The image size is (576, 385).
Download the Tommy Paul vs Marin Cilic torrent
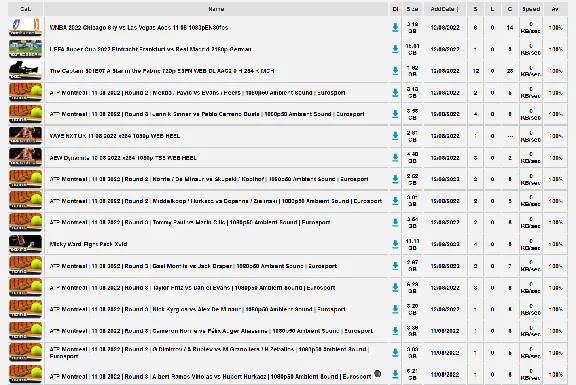point(395,223)
